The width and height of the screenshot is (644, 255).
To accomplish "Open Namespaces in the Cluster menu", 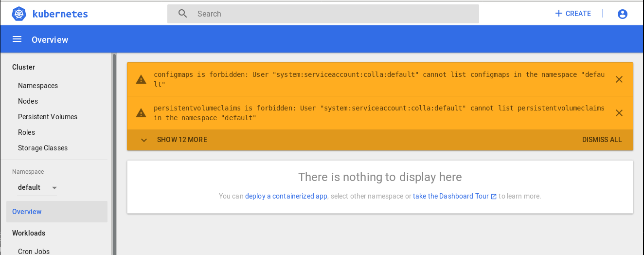I will coord(38,86).
